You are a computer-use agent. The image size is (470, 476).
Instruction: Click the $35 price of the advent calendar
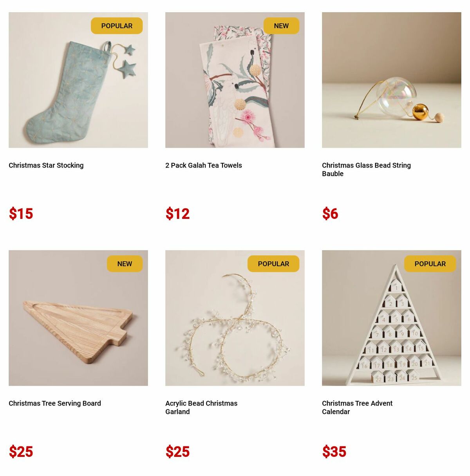point(334,452)
